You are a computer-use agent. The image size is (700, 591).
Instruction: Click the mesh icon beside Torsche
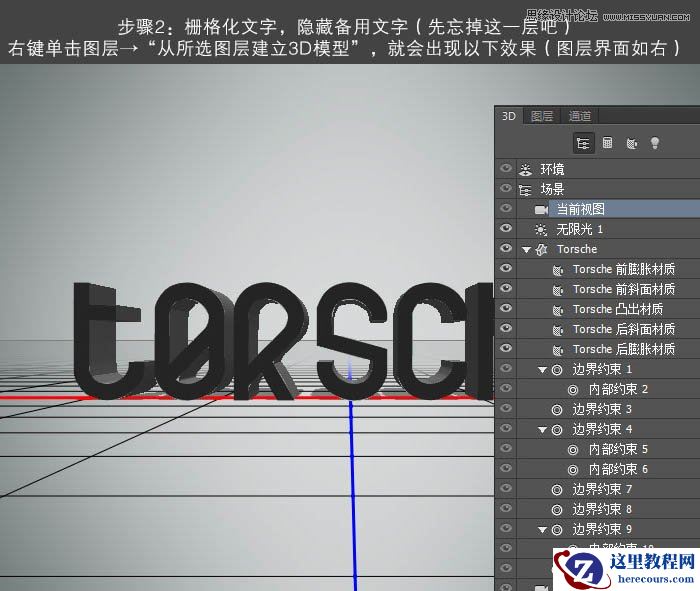tap(542, 250)
